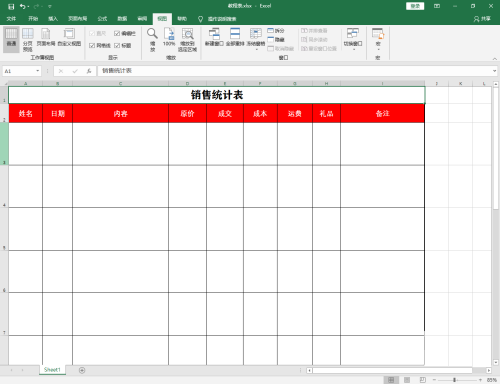Screen dimensions: 500x384
Task: Click the zoom slider handle
Action: click(454, 380)
